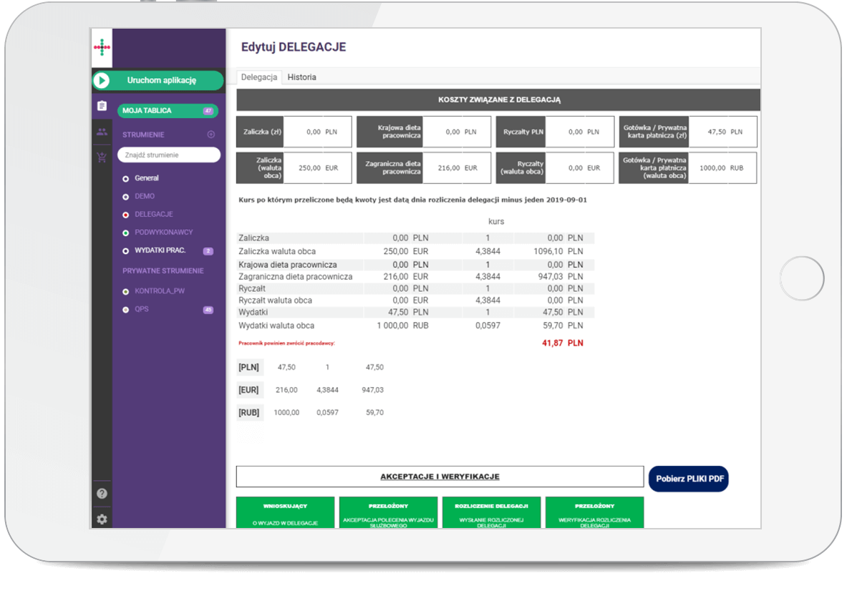Add a new stream with plus icon
The height and width of the screenshot is (616, 847).
[210, 135]
